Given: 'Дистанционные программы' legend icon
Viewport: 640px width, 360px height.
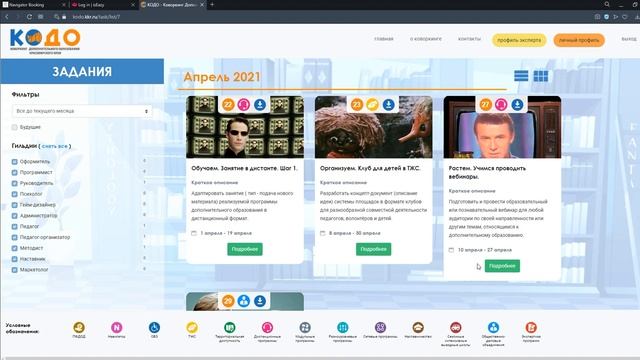Looking at the screenshot, I should coord(267,327).
